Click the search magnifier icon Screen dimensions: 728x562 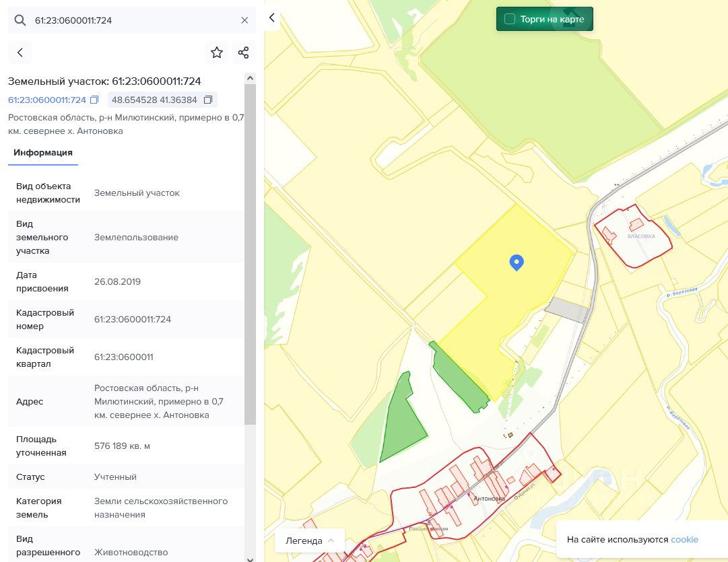click(20, 20)
